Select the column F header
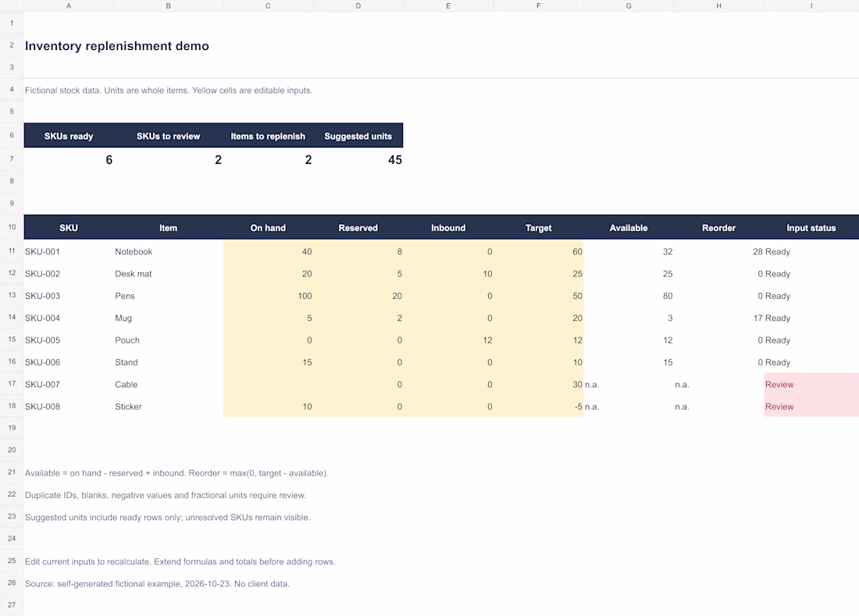Image resolution: width=859 pixels, height=616 pixels. (539, 6)
